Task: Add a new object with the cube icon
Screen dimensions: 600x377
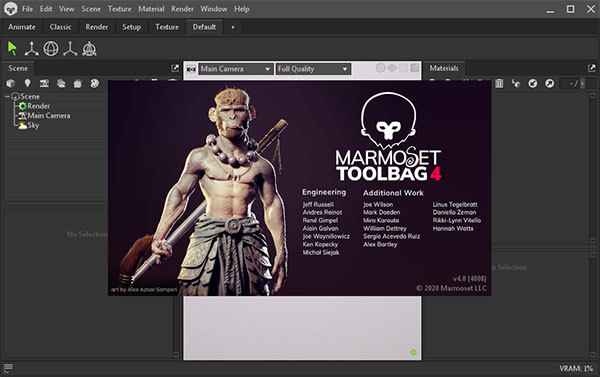Action: click(x=11, y=83)
